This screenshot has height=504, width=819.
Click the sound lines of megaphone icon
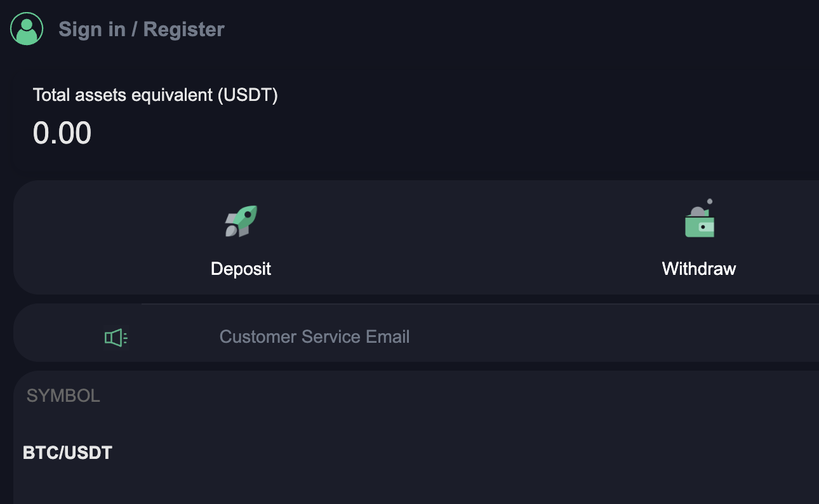(126, 338)
